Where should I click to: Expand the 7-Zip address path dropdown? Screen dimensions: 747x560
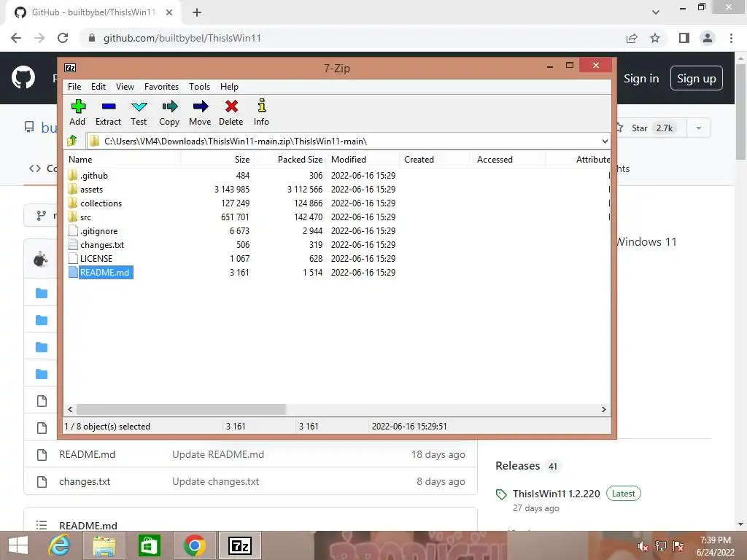coord(605,141)
